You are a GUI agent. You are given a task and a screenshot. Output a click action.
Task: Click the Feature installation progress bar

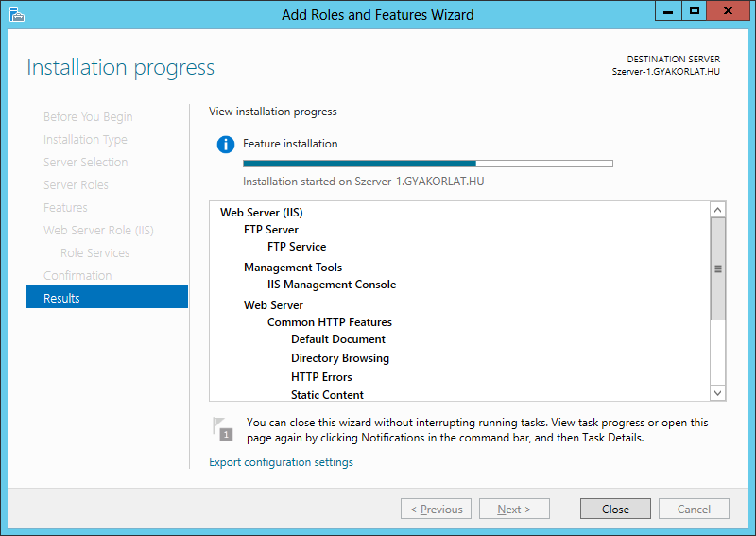(428, 164)
